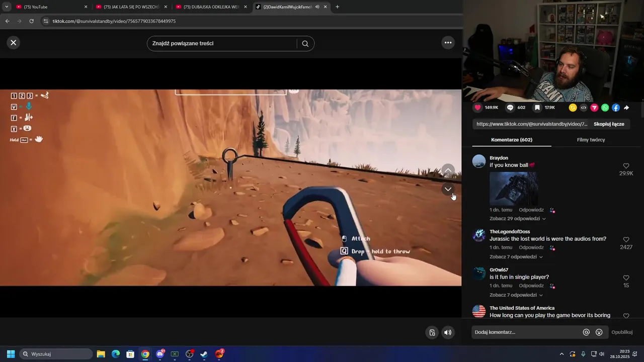Close the TikTok video viewer with X

[x=14, y=43]
